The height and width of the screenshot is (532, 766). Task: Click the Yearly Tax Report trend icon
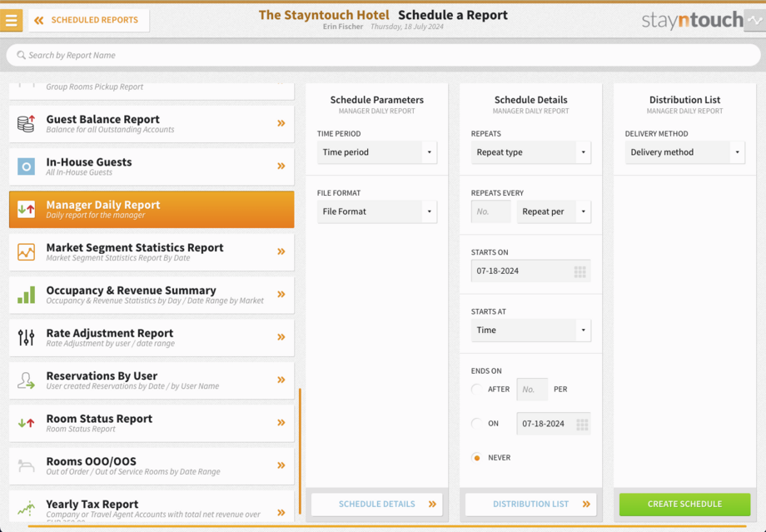pos(27,508)
